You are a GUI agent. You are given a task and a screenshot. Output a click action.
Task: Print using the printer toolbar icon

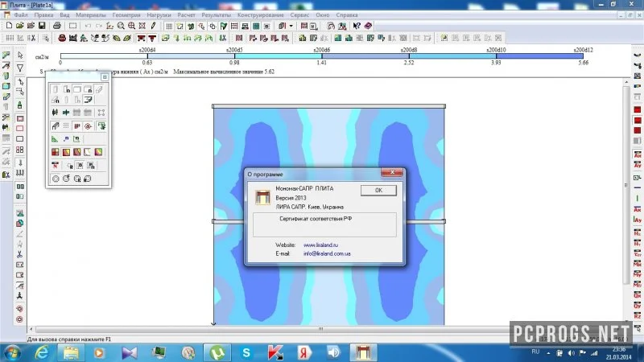(x=57, y=26)
